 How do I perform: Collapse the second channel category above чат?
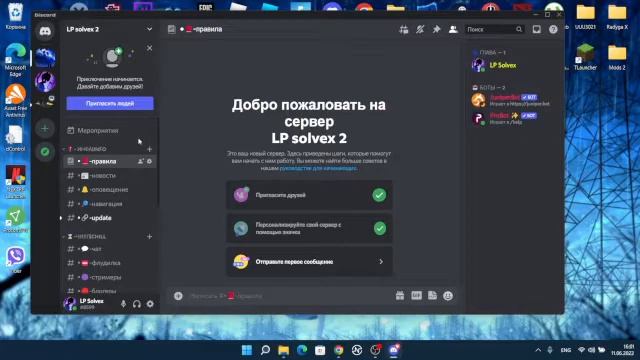tap(86, 236)
